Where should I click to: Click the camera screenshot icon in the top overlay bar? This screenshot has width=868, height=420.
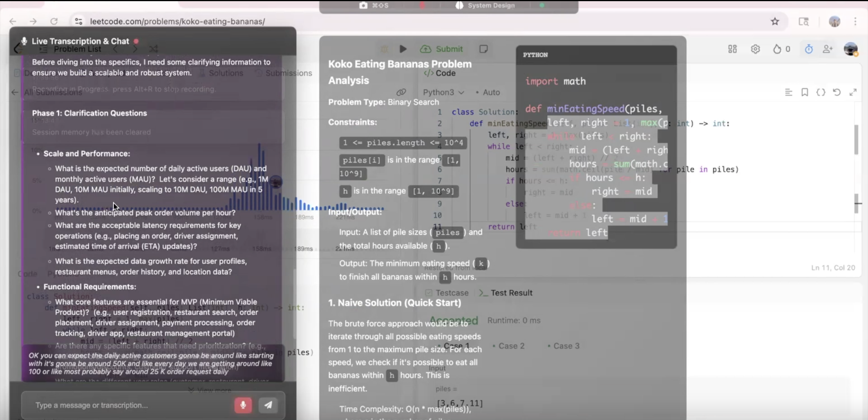tap(363, 5)
